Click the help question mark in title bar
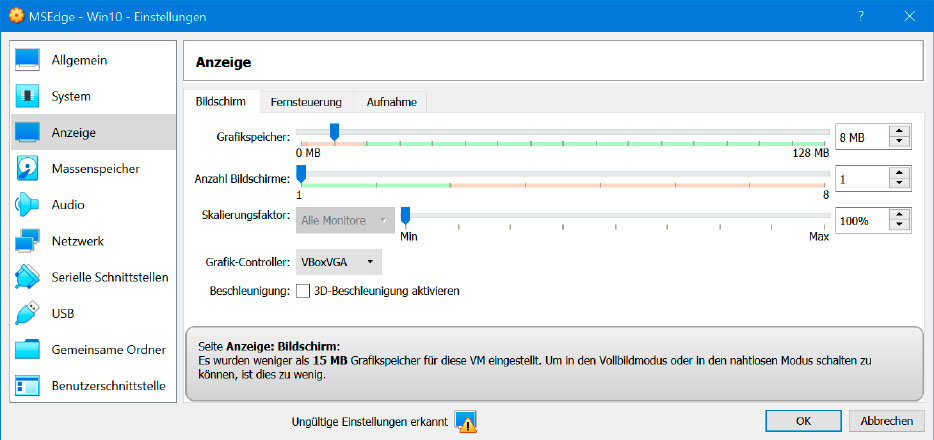The height and width of the screenshot is (440, 934). click(x=861, y=17)
